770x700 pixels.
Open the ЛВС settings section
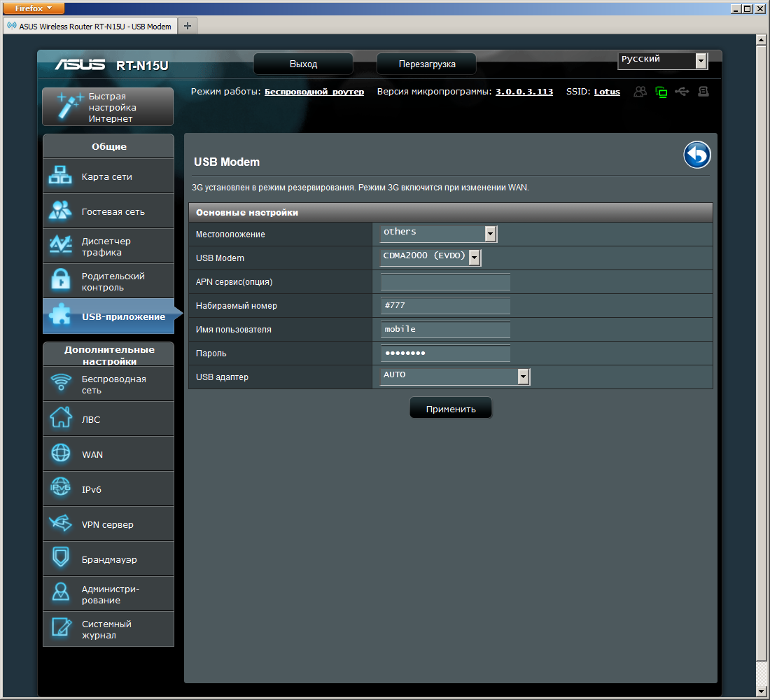click(108, 419)
